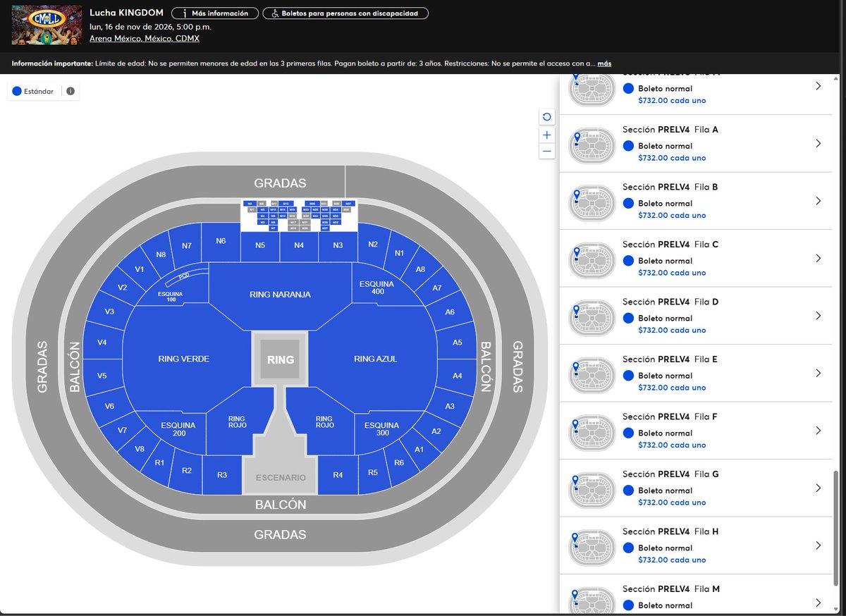
Task: Select the RING VERDE section on map
Action: (183, 358)
